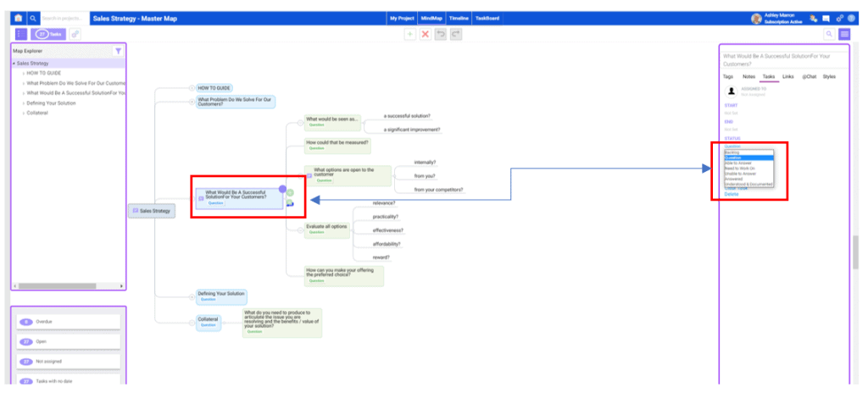The width and height of the screenshot is (868, 398).
Task: Choose Understood & Documented status
Action: tap(748, 184)
